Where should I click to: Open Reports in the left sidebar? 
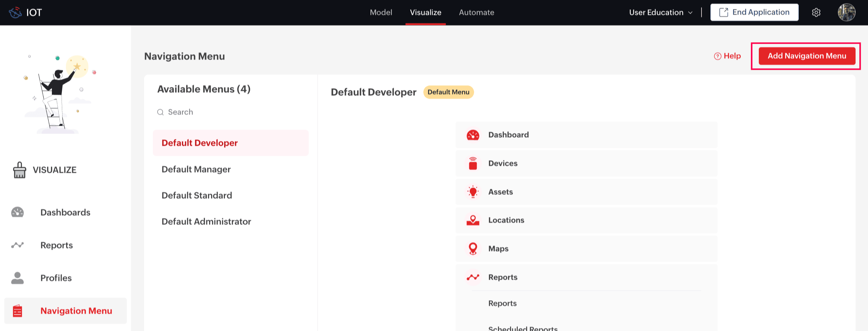point(56,245)
